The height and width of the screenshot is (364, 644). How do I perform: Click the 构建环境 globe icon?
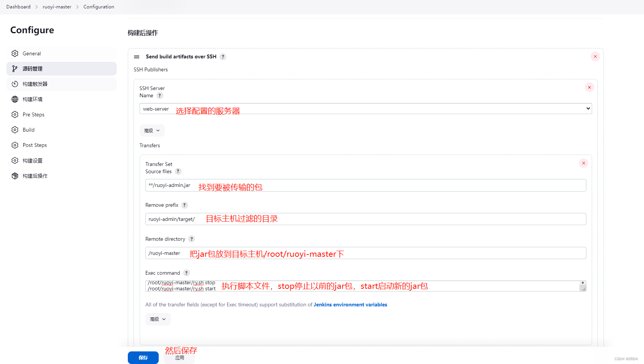15,99
